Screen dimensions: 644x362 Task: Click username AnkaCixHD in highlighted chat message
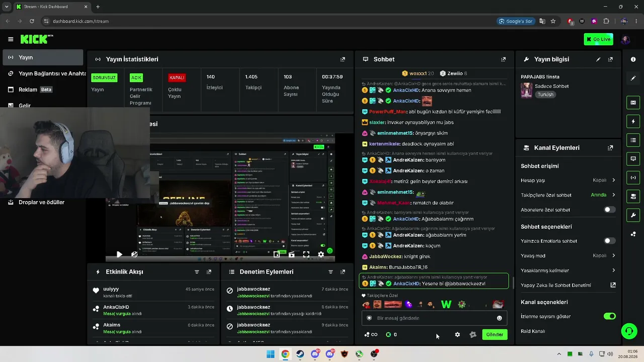pyautogui.click(x=407, y=284)
